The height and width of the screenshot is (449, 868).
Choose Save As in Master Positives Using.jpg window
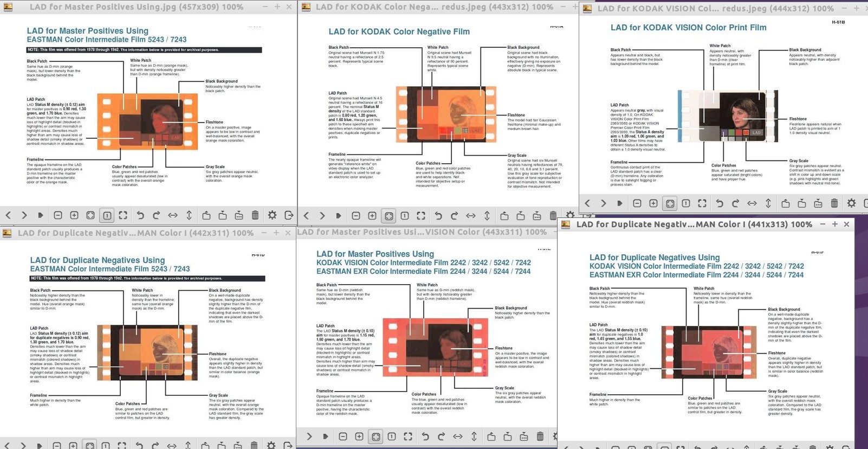(239, 215)
